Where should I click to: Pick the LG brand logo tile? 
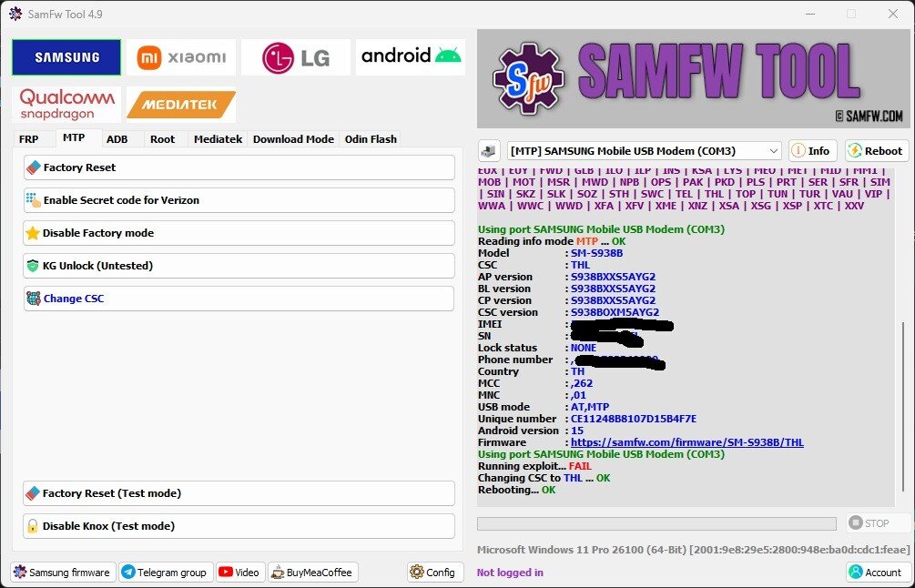[296, 57]
